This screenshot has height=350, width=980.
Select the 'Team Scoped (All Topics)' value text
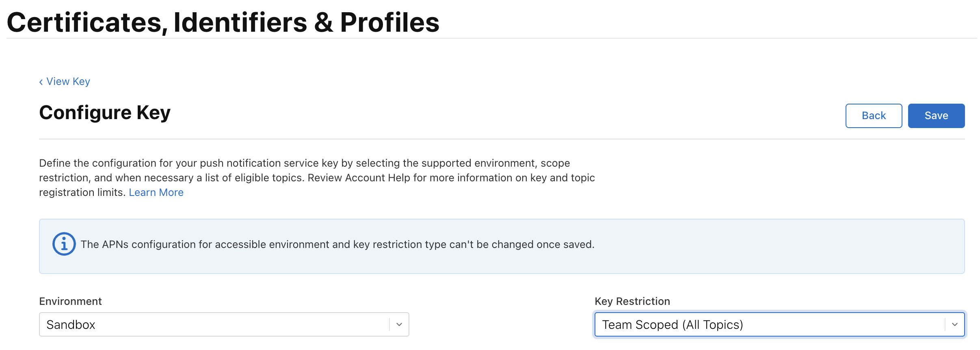point(672,325)
